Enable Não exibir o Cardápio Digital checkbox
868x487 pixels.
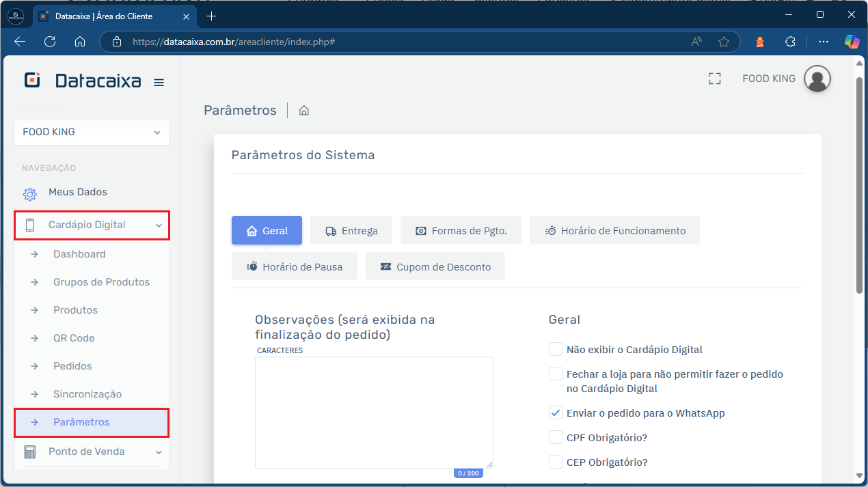coord(556,350)
